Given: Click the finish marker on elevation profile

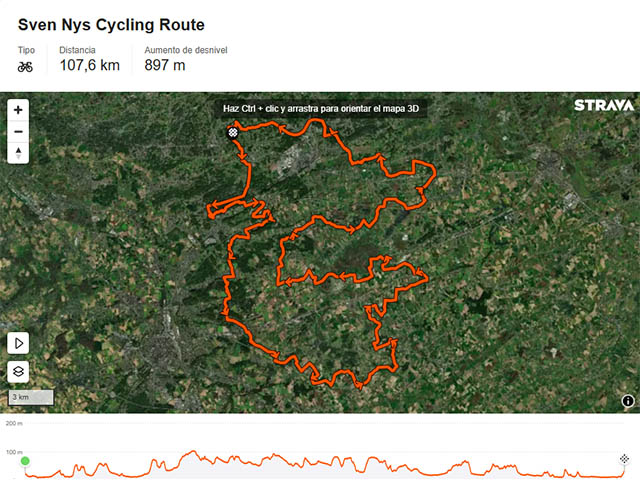Looking at the screenshot, I should [624, 458].
